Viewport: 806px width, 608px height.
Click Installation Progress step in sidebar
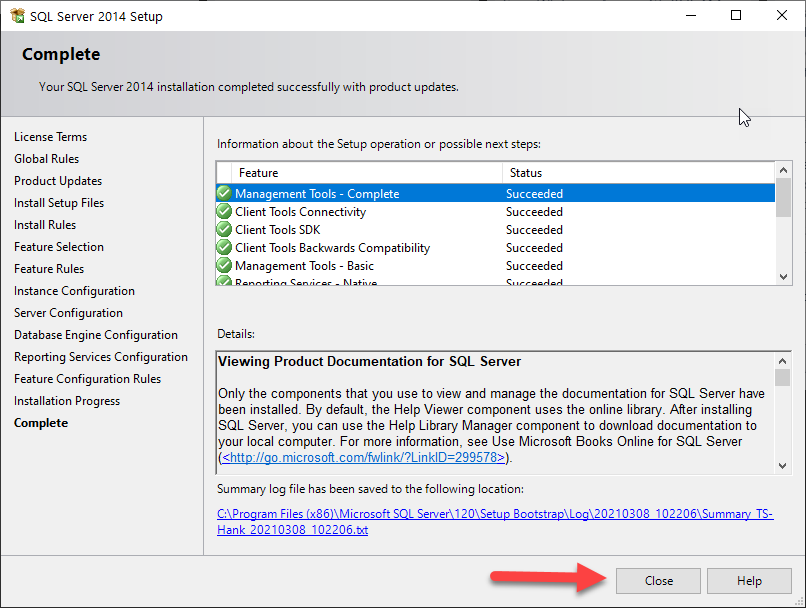[x=67, y=401]
